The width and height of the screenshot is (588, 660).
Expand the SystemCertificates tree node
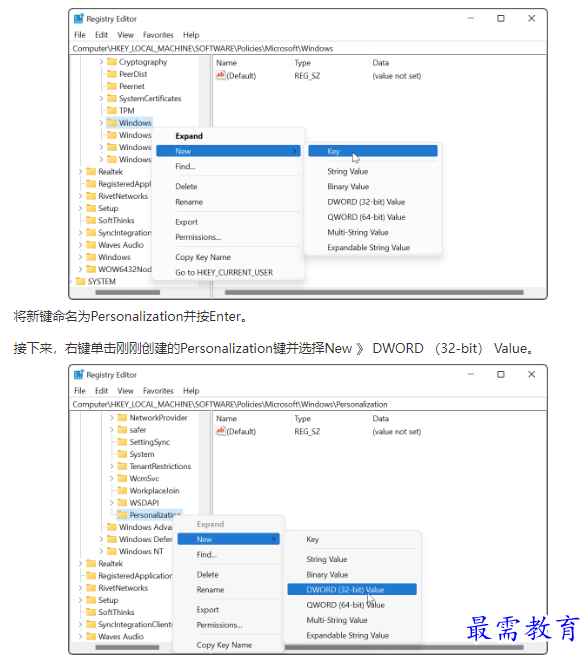point(101,98)
